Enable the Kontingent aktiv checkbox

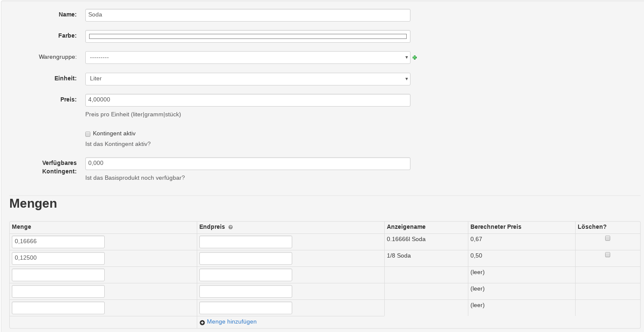click(x=88, y=134)
